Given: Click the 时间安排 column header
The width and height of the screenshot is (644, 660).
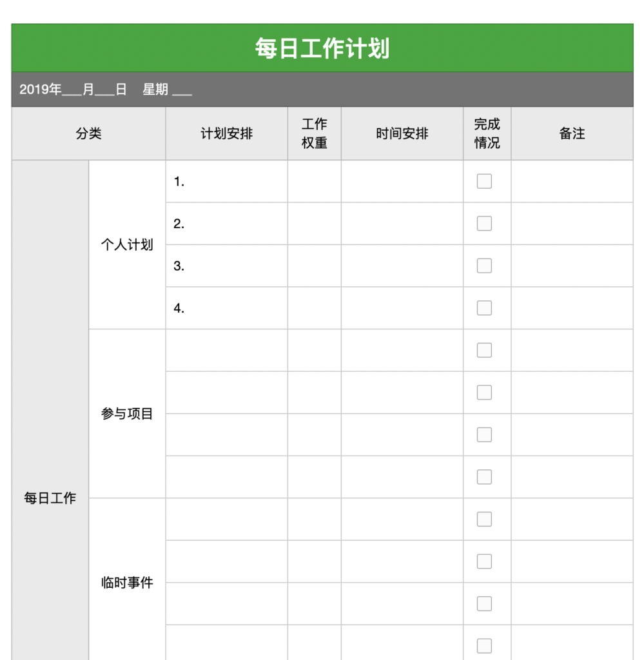Looking at the screenshot, I should click(x=402, y=133).
